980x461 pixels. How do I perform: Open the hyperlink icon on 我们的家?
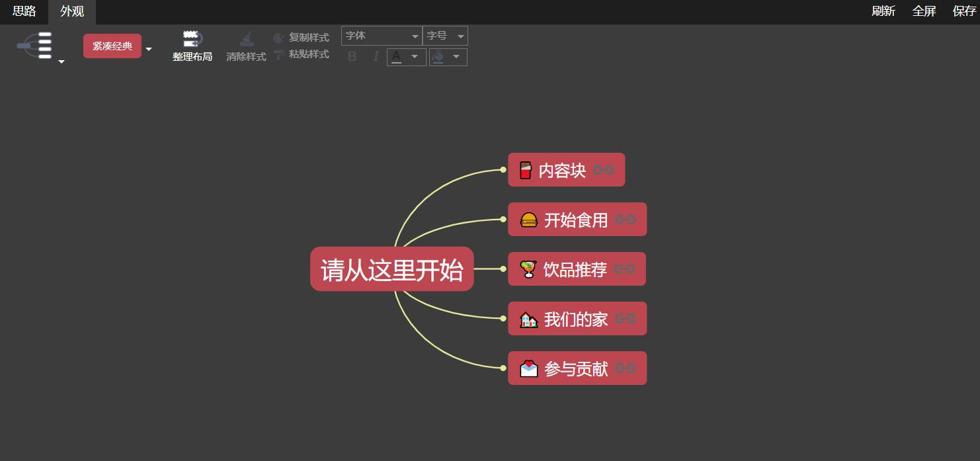click(625, 319)
